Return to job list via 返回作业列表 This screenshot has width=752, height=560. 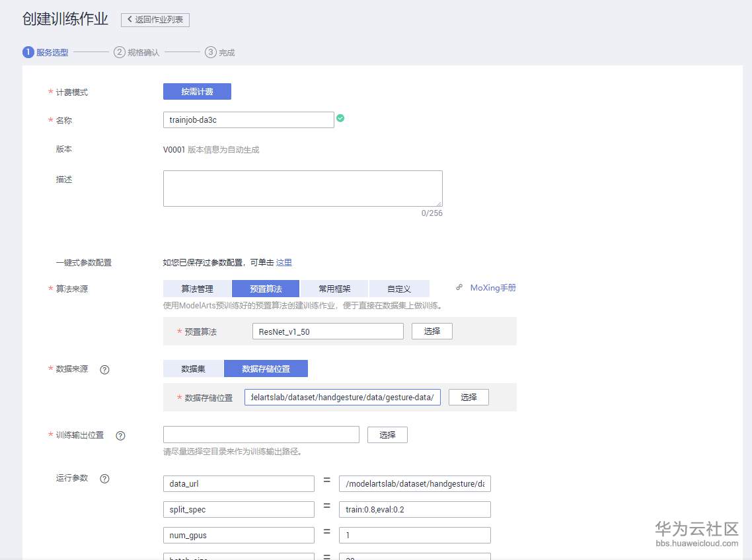155,20
